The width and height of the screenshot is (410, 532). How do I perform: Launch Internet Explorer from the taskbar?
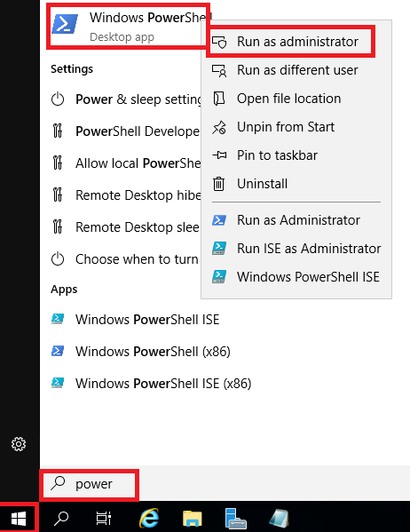pos(149,518)
